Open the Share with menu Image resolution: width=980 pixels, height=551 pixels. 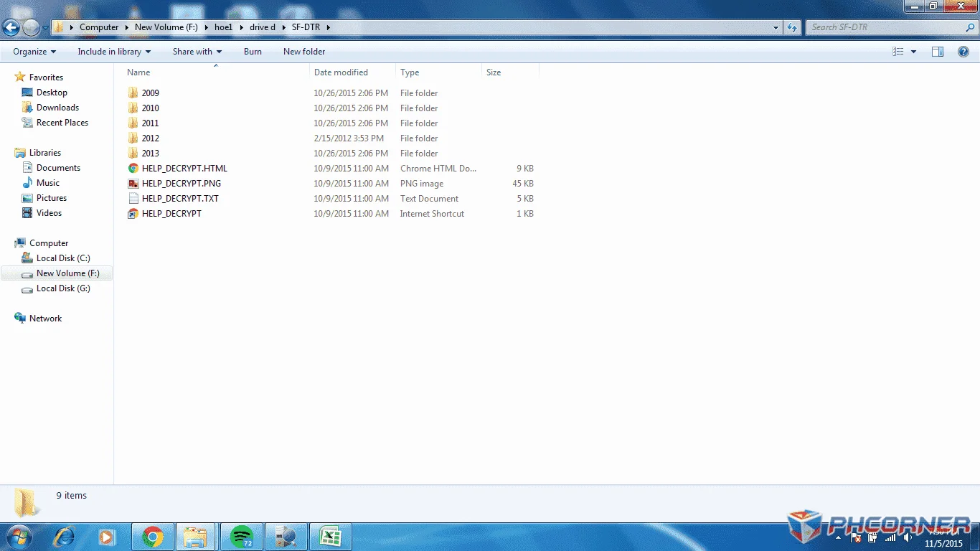197,52
